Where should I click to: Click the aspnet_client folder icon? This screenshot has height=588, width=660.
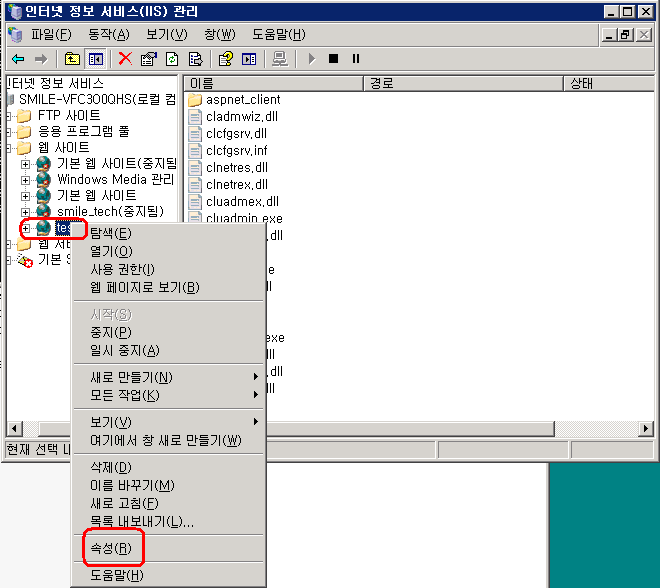click(x=194, y=100)
